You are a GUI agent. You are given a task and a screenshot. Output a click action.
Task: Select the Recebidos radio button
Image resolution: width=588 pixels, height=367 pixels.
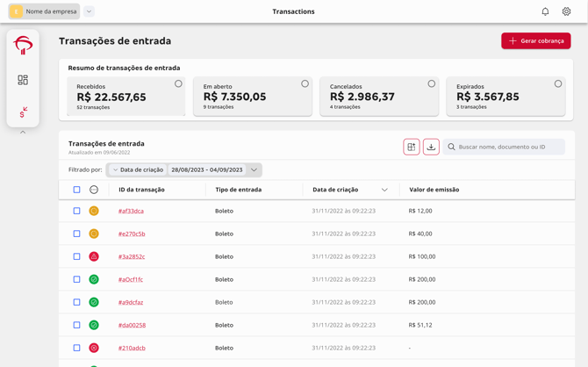point(178,84)
